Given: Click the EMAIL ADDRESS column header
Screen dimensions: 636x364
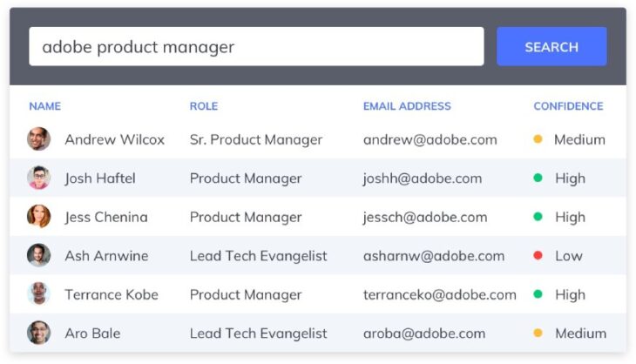Looking at the screenshot, I should [407, 106].
